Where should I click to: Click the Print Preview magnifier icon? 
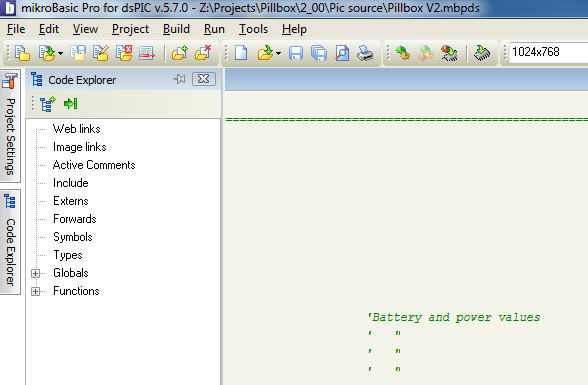point(342,53)
